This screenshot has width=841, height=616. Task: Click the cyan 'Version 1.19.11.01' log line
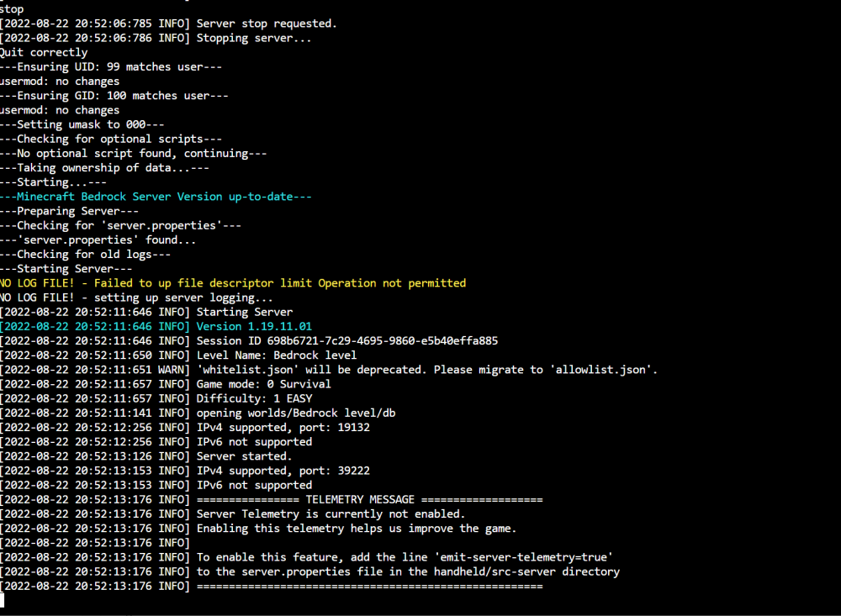click(x=156, y=327)
